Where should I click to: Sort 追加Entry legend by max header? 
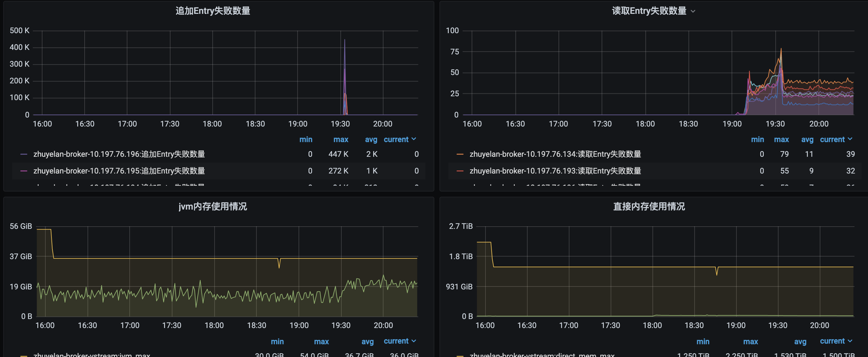point(341,140)
